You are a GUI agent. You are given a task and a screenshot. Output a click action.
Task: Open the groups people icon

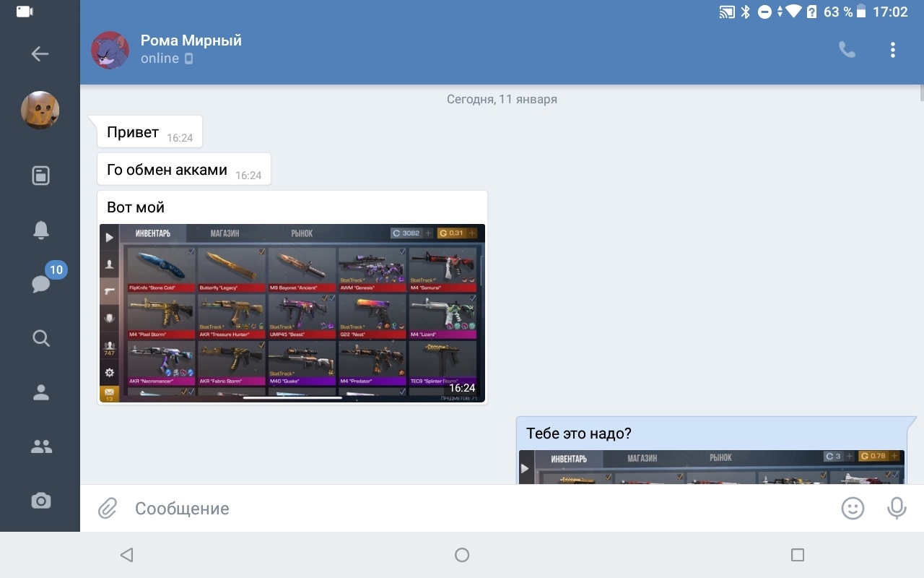coord(40,447)
